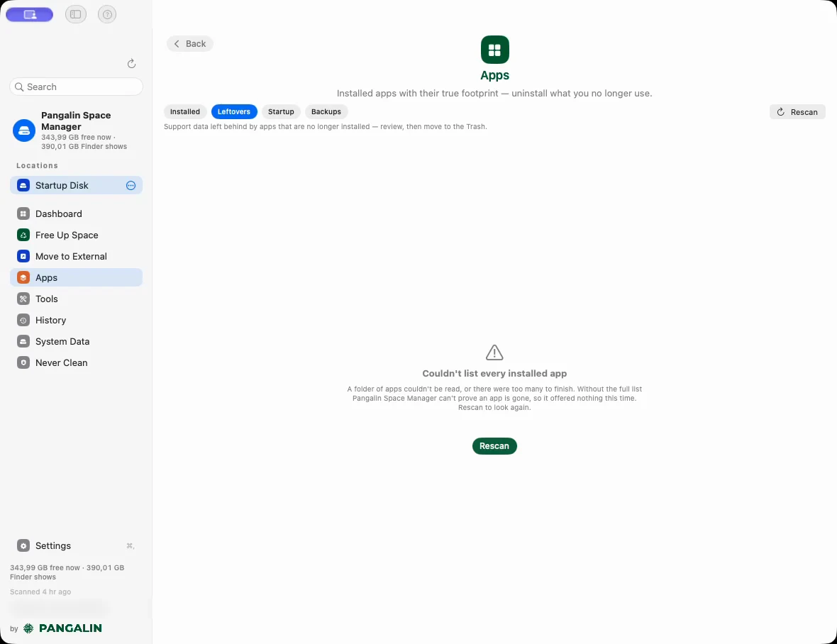Click the warning triangle icon
Viewport: 837px width, 644px height.
[x=494, y=352]
